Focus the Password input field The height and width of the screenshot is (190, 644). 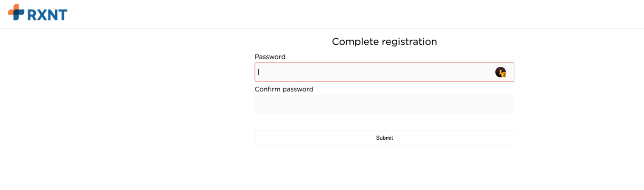375,72
